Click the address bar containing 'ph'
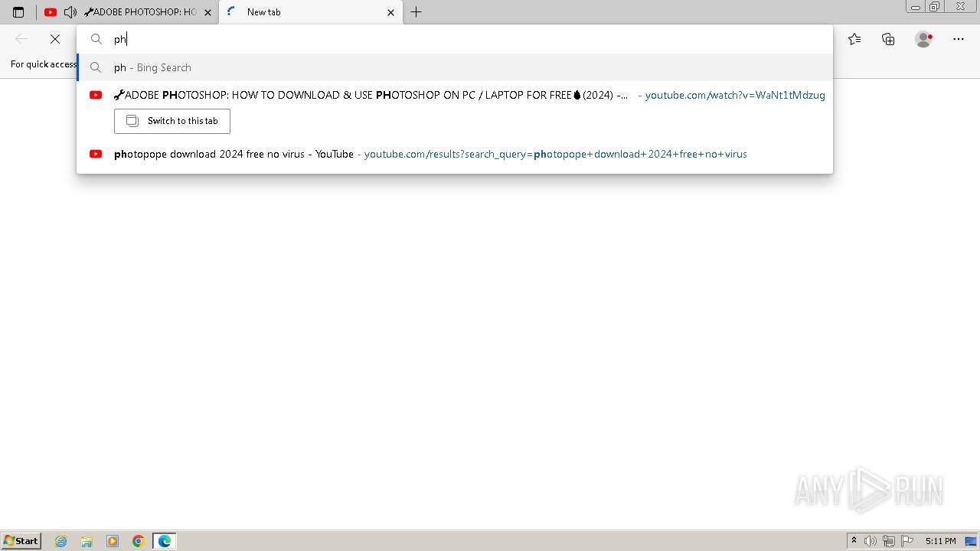This screenshot has height=551, width=980. pyautogui.click(x=455, y=39)
